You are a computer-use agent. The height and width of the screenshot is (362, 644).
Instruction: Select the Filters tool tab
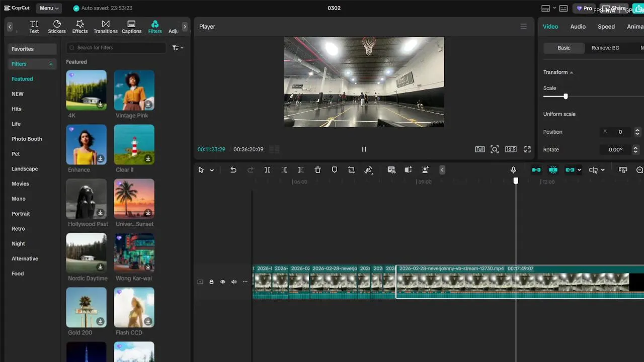(x=155, y=27)
